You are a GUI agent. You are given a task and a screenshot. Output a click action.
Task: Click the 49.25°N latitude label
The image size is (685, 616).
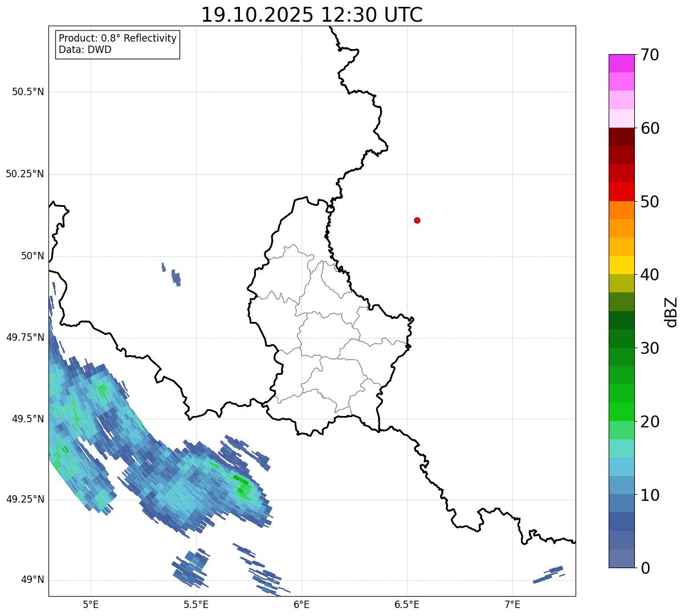(25, 499)
